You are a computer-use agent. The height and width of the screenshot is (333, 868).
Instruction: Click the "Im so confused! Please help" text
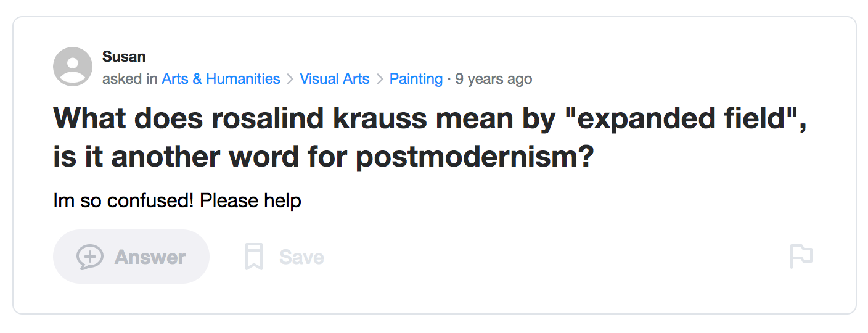click(x=177, y=201)
